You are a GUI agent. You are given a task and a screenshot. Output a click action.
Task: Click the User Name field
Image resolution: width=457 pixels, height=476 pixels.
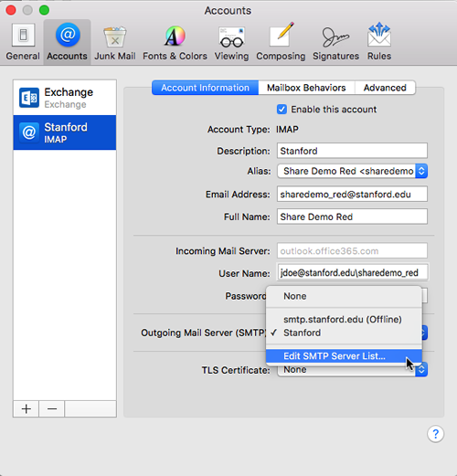tap(353, 272)
